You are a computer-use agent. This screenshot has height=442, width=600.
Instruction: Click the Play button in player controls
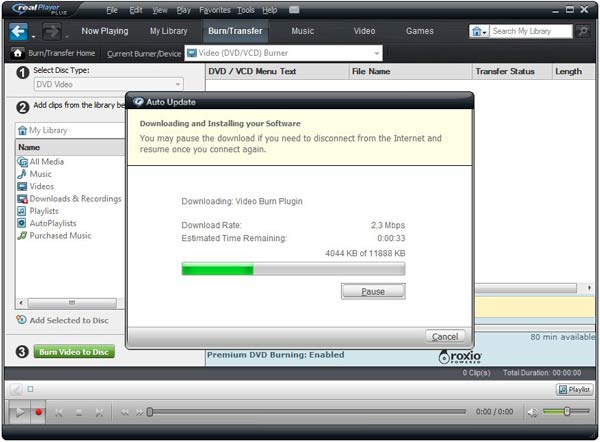19,412
